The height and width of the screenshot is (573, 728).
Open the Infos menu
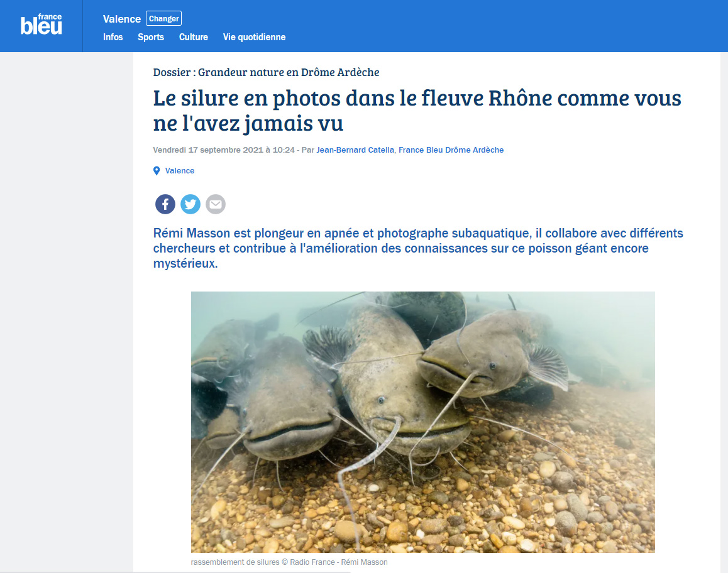113,37
